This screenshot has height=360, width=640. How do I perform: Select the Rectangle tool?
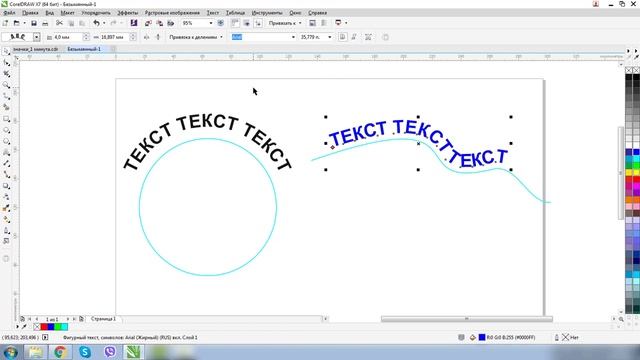pyautogui.click(x=6, y=119)
